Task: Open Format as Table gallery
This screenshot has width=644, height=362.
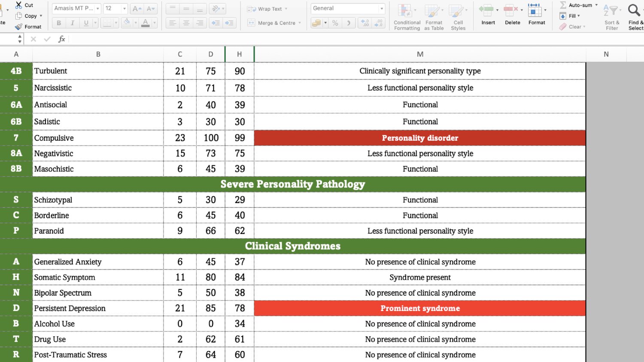Action: [x=434, y=17]
